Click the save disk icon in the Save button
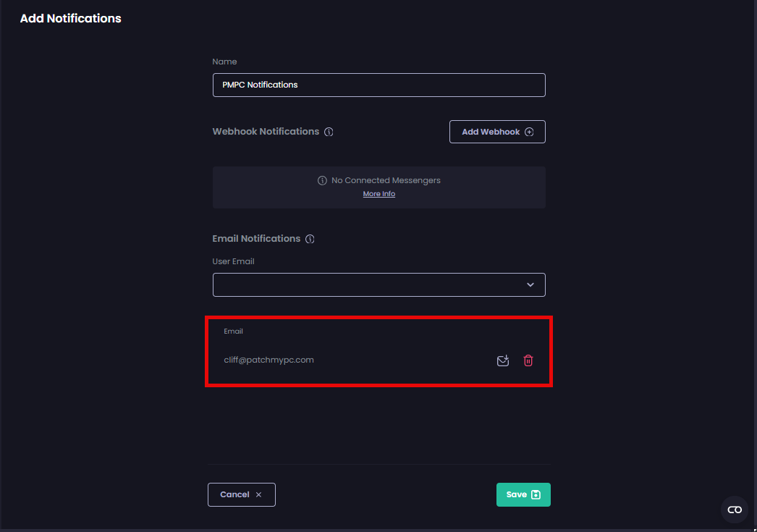The image size is (757, 532). point(536,494)
